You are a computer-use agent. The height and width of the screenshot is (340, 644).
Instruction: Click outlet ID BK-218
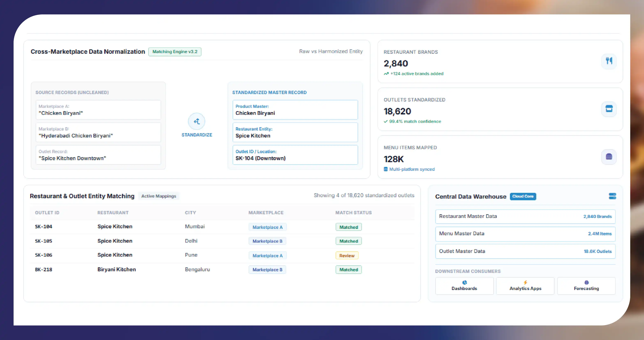44,269
